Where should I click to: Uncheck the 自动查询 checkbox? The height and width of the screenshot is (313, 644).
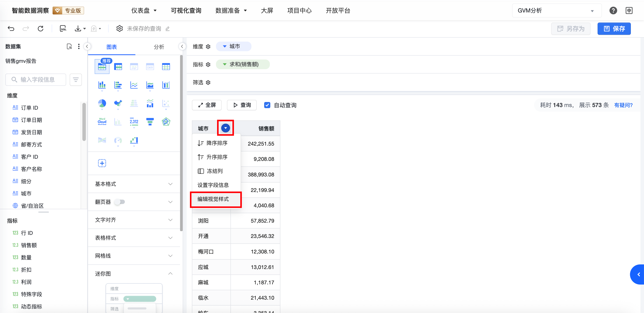click(x=267, y=105)
